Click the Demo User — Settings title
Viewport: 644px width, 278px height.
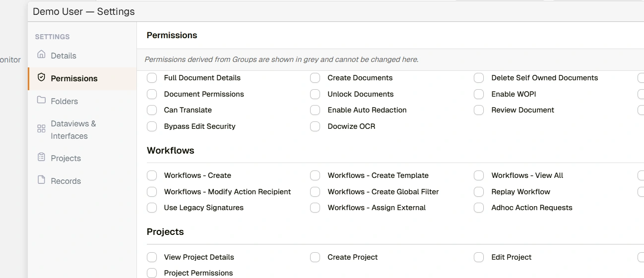[x=83, y=11]
